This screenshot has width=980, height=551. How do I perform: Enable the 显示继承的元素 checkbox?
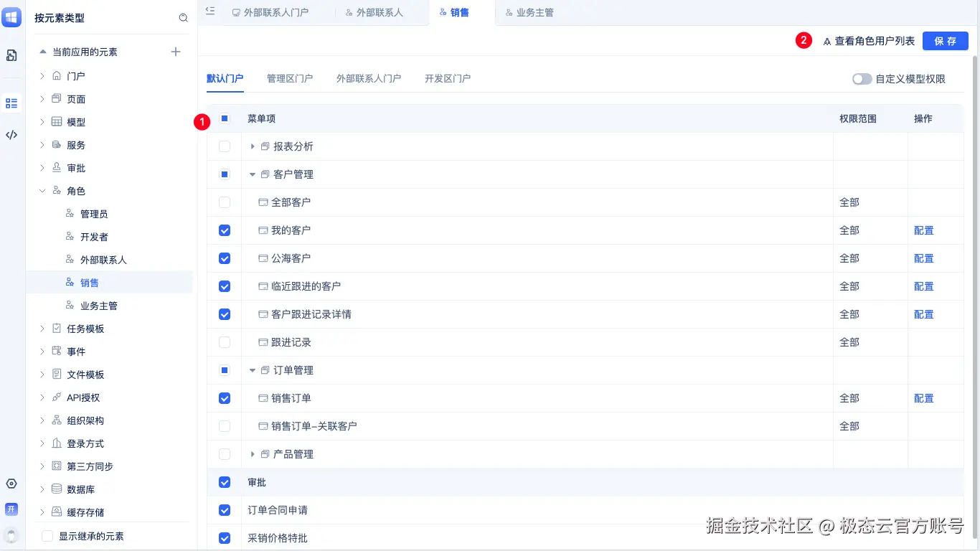[48, 536]
